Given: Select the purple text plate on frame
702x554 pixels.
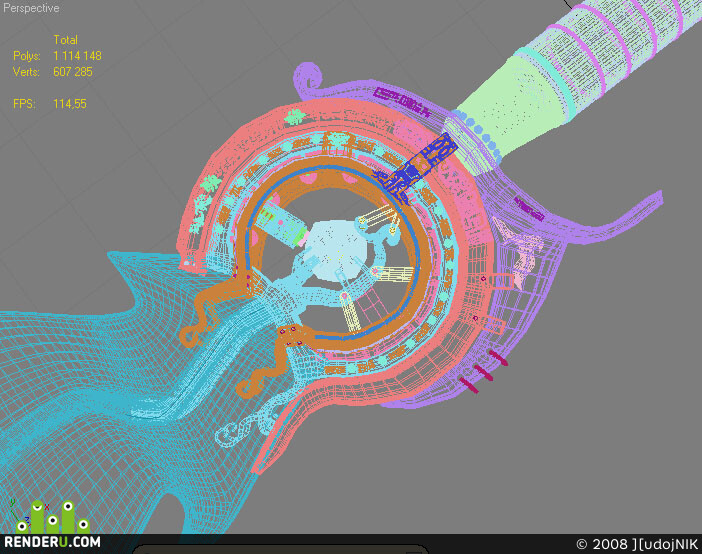Looking at the screenshot, I should 402,101.
